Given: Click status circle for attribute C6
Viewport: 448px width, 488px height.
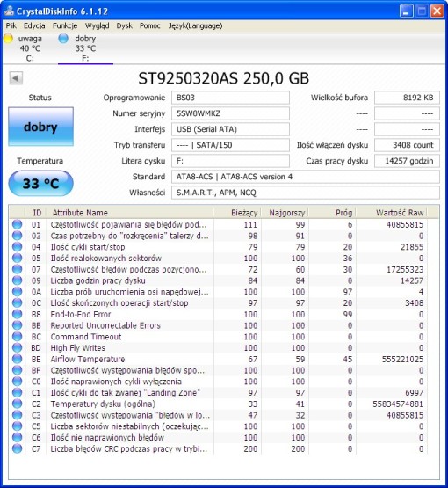Looking at the screenshot, I should coord(17,437).
